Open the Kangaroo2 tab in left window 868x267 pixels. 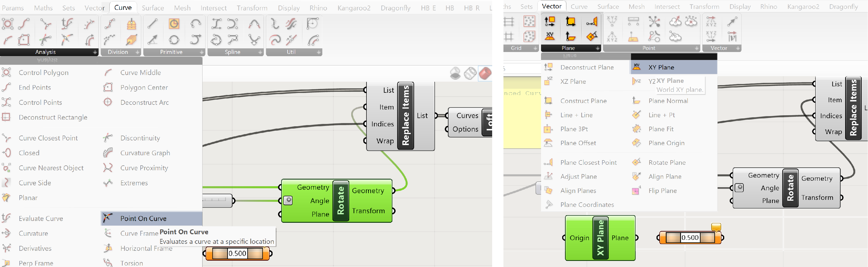354,8
